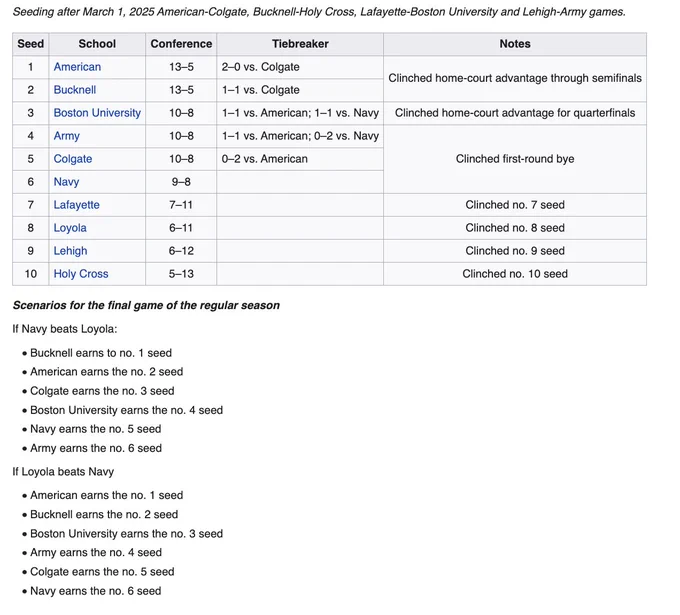Select the 'Clinched no. 9 seed' note
This screenshot has height=615, width=680.
click(x=515, y=251)
